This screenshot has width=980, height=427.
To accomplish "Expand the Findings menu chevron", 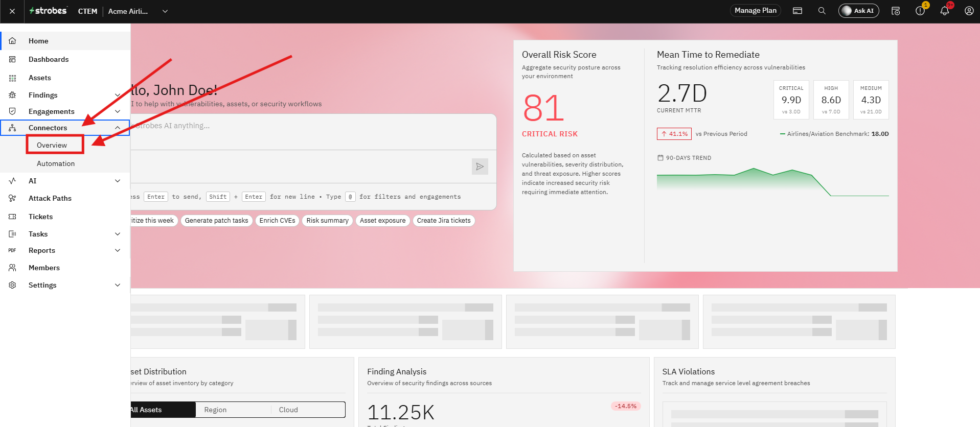I will coord(118,95).
